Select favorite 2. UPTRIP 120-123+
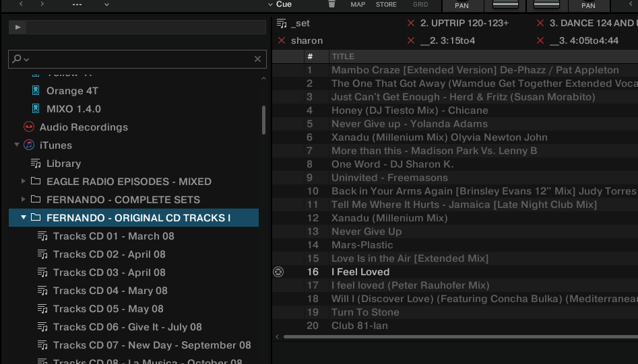Screen dimensions: 638x364 click(464, 24)
